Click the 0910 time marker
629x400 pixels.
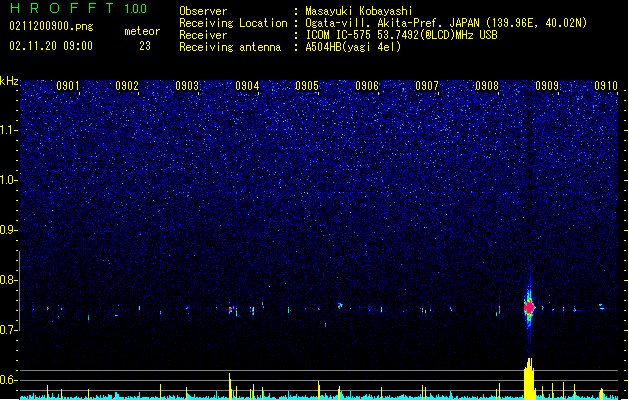tap(606, 85)
